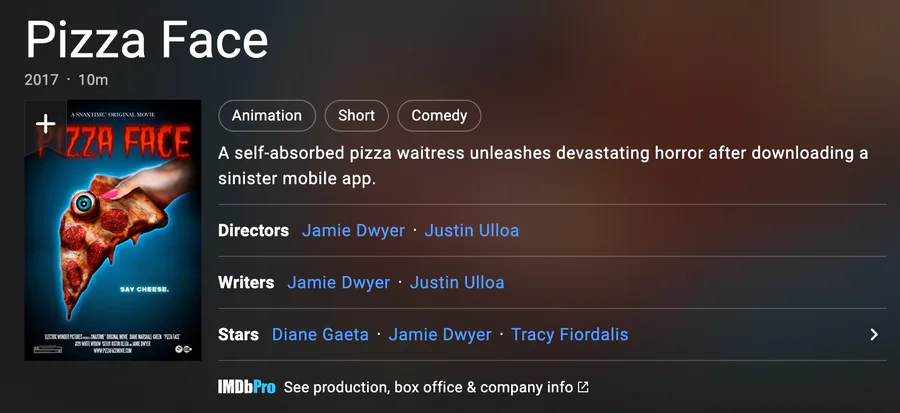Open star Tracy Fiordalis's page
900x413 pixels.
(569, 334)
